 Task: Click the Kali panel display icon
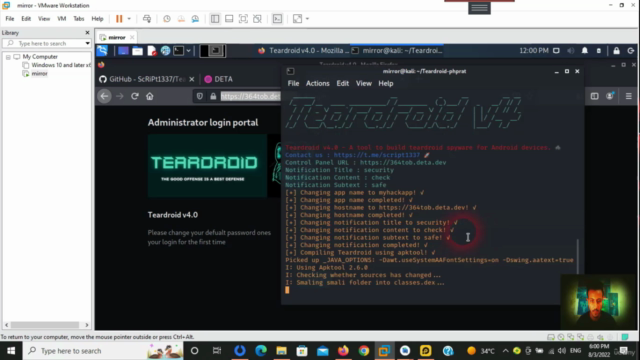pyautogui.click(x=556, y=51)
